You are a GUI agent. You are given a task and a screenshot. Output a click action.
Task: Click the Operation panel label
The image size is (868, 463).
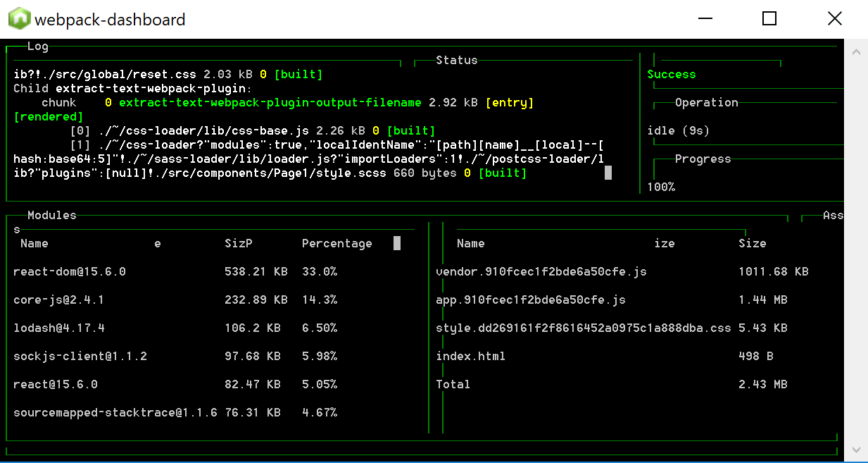pos(707,103)
